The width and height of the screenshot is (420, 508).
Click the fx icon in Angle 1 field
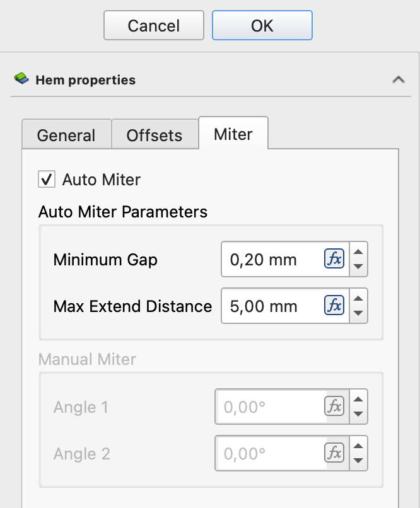(334, 407)
